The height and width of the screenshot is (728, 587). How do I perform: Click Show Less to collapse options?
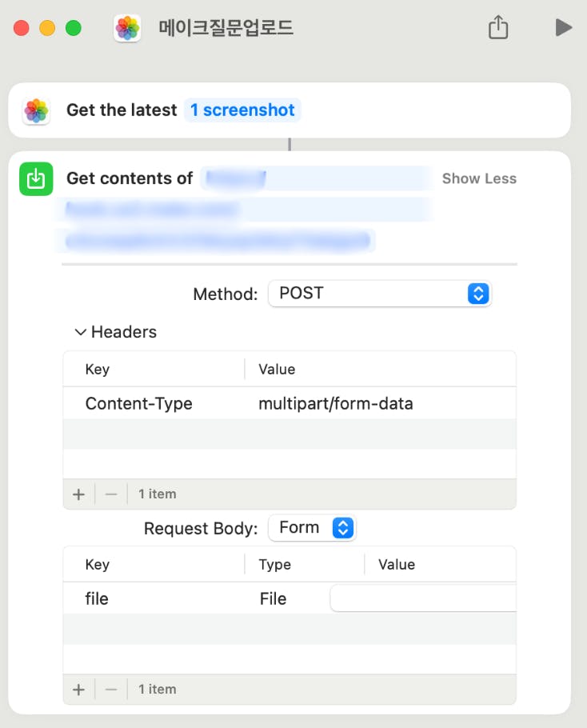coord(479,178)
